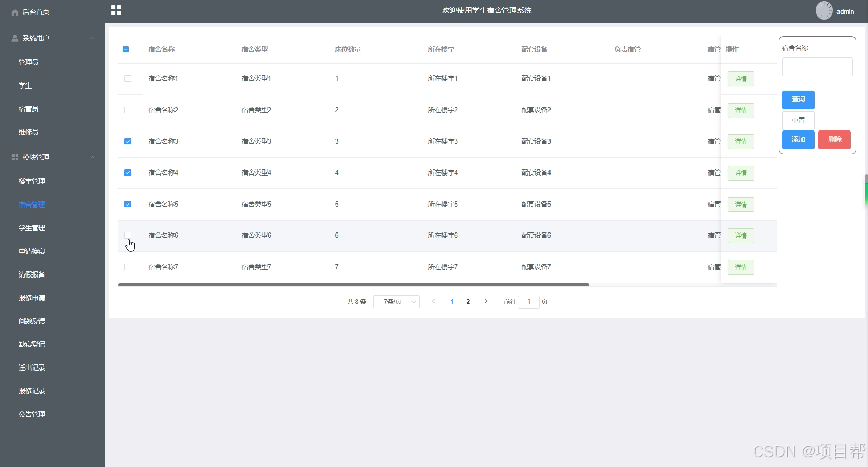The width and height of the screenshot is (868, 467).
Task: Click the 重置 button
Action: click(x=798, y=120)
